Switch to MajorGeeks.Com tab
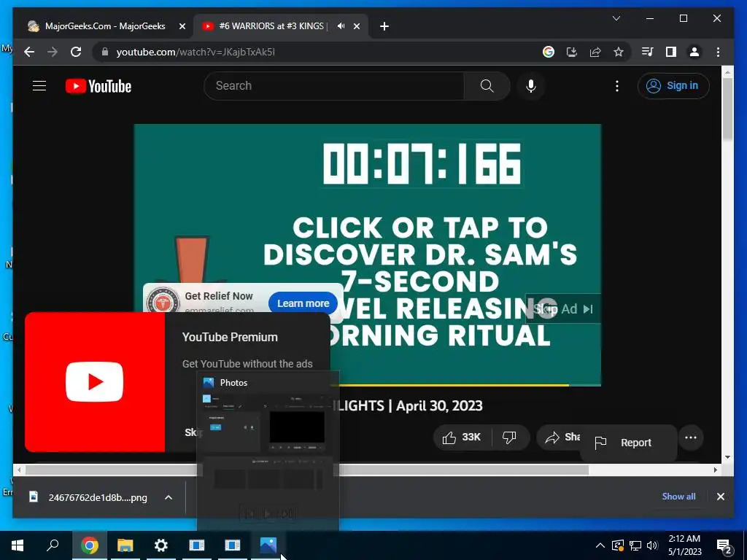747x560 pixels. click(105, 26)
